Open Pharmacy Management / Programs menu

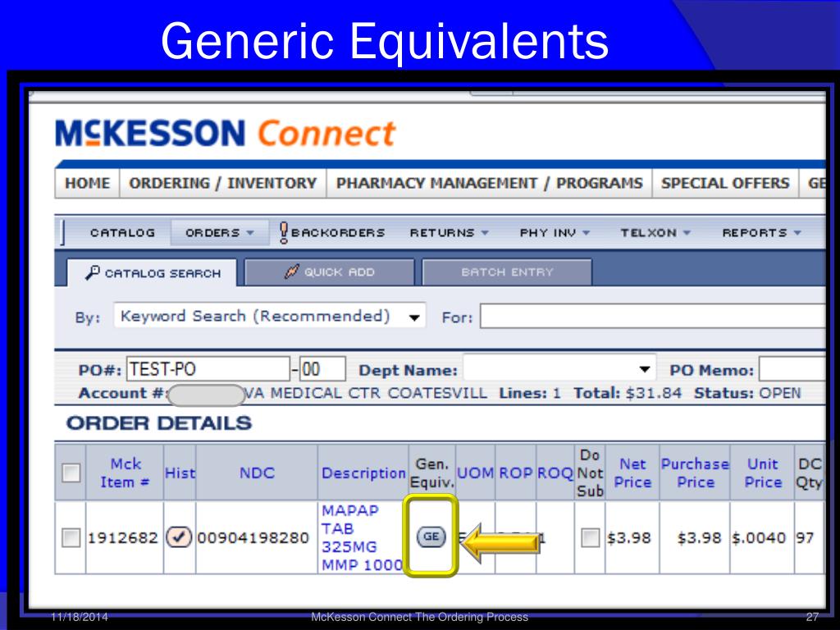[x=489, y=183]
